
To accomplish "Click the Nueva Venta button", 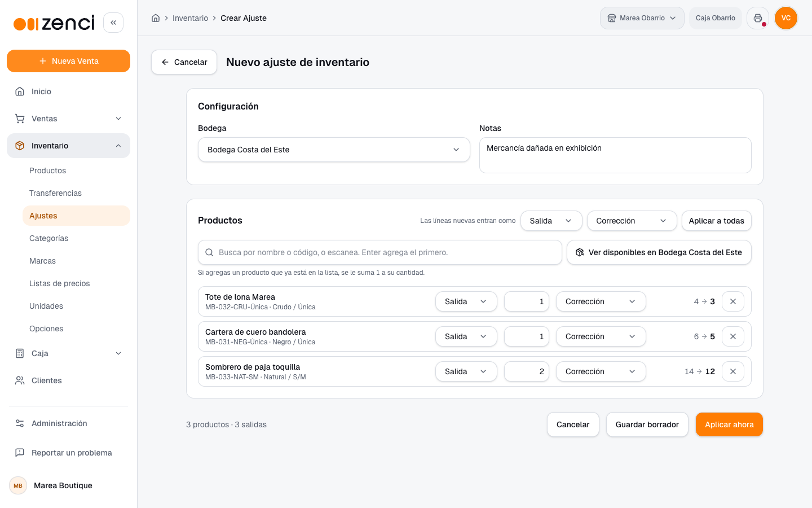I will tap(68, 61).
